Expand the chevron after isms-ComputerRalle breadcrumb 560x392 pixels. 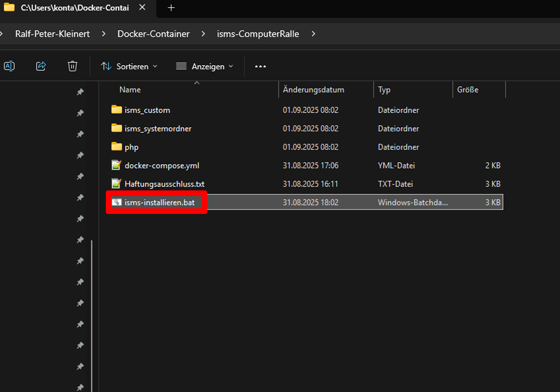[313, 34]
